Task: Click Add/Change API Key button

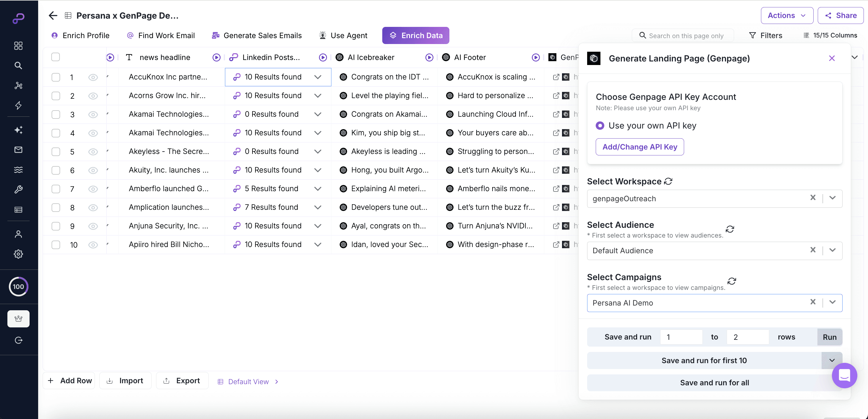Action: point(639,147)
